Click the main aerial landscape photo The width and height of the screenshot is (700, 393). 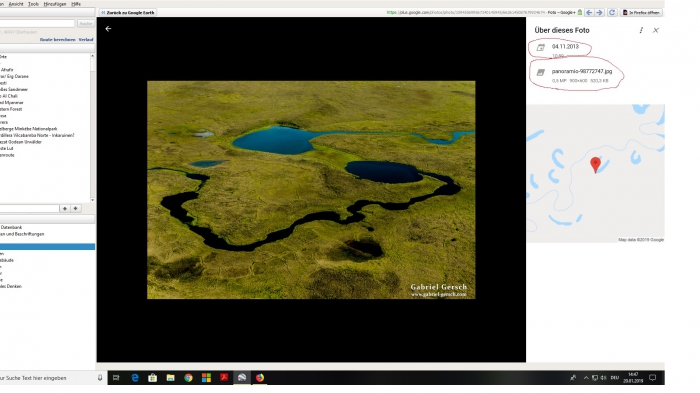[311, 190]
